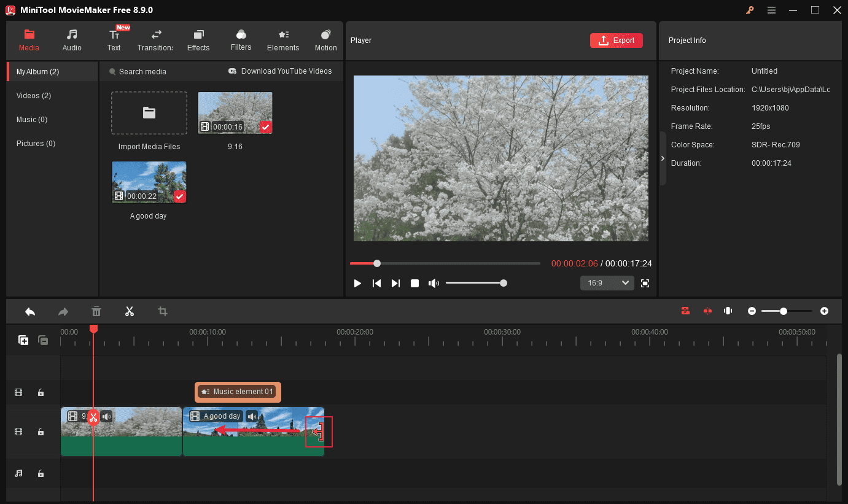The height and width of the screenshot is (504, 848).
Task: Click the Redo arrow in timeline toolbar
Action: (x=63, y=311)
